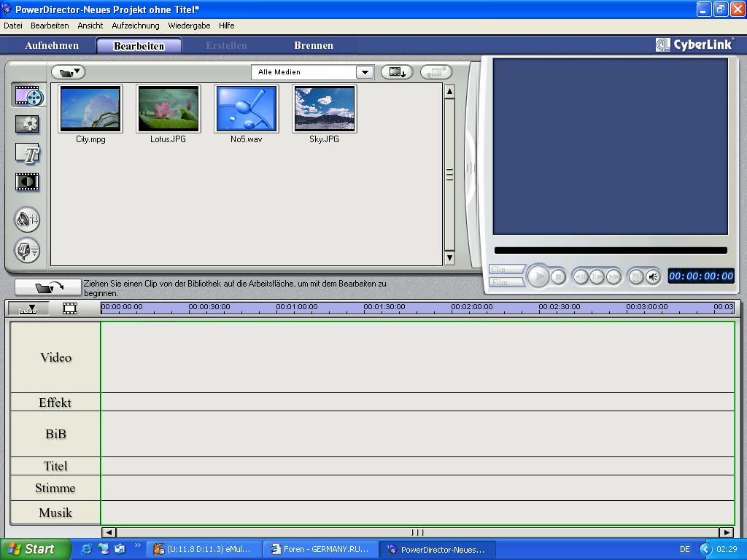Fast forward the preview

click(614, 276)
